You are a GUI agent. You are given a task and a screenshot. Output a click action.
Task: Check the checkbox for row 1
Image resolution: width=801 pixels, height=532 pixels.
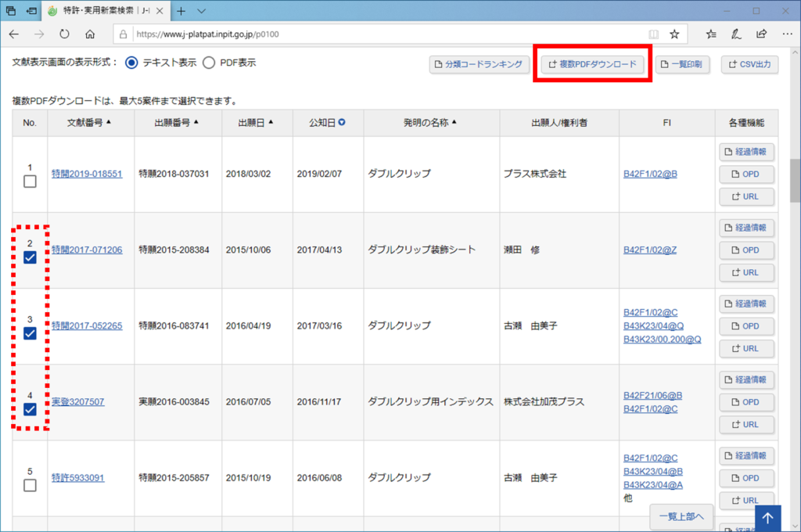(30, 182)
